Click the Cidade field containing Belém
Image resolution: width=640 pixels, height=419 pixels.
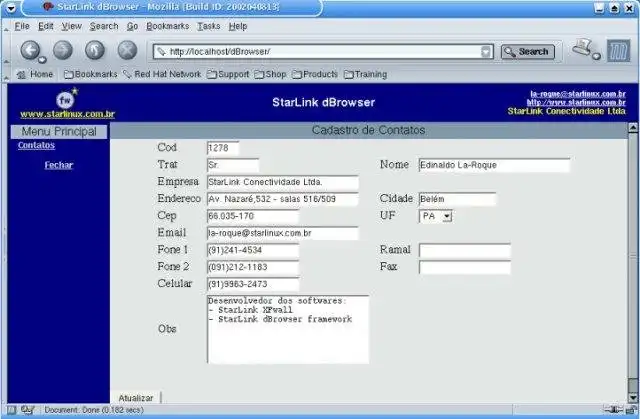point(458,199)
